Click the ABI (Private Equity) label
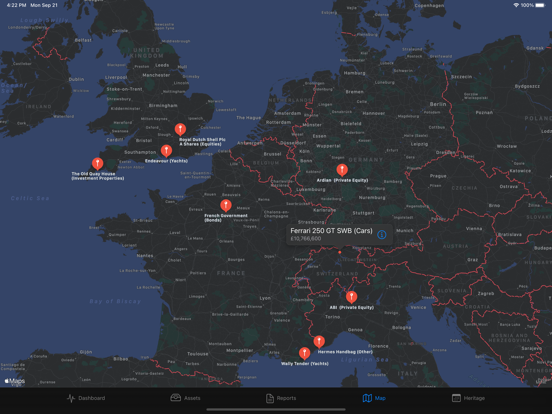This screenshot has width=552, height=414. click(x=352, y=307)
